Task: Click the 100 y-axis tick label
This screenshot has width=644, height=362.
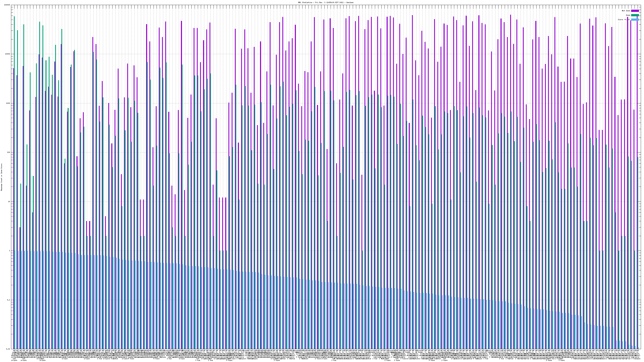Action: tap(9, 152)
